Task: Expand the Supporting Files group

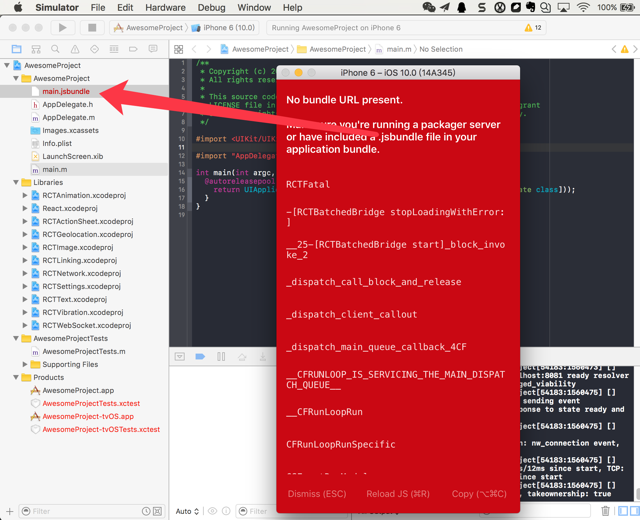Action: tap(25, 364)
